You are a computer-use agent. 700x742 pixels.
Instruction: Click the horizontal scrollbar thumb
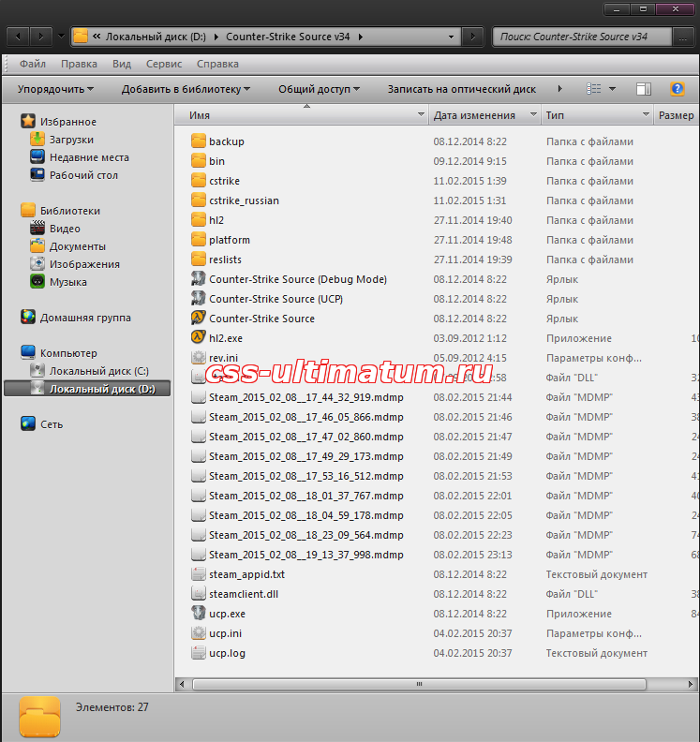pyautogui.click(x=419, y=684)
